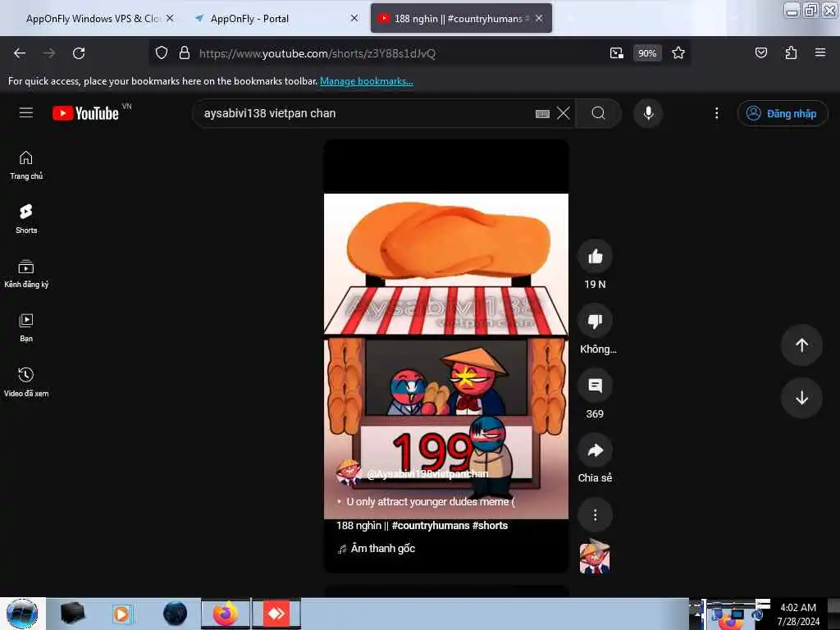Close the AppOnFly - Portal tab
Viewport: 840px width, 630px height.
[x=354, y=18]
